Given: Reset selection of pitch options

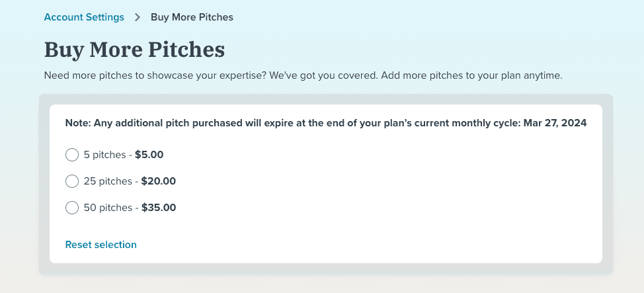Looking at the screenshot, I should [x=101, y=245].
